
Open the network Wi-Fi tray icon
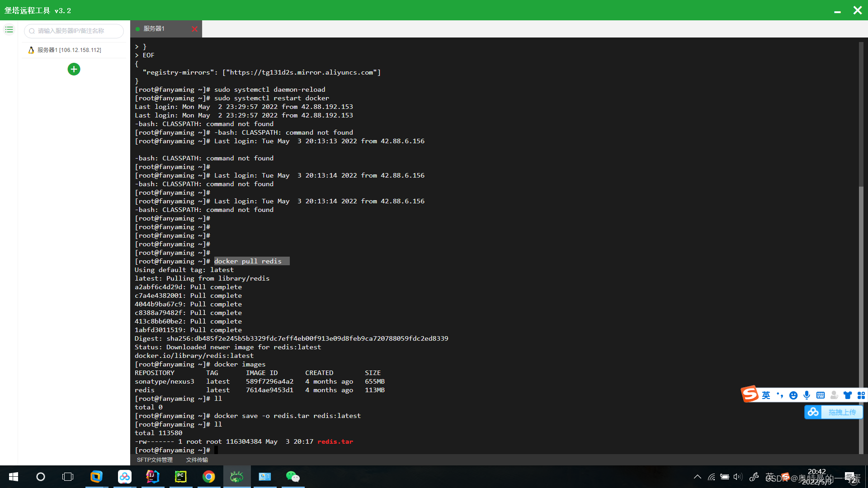tap(712, 477)
